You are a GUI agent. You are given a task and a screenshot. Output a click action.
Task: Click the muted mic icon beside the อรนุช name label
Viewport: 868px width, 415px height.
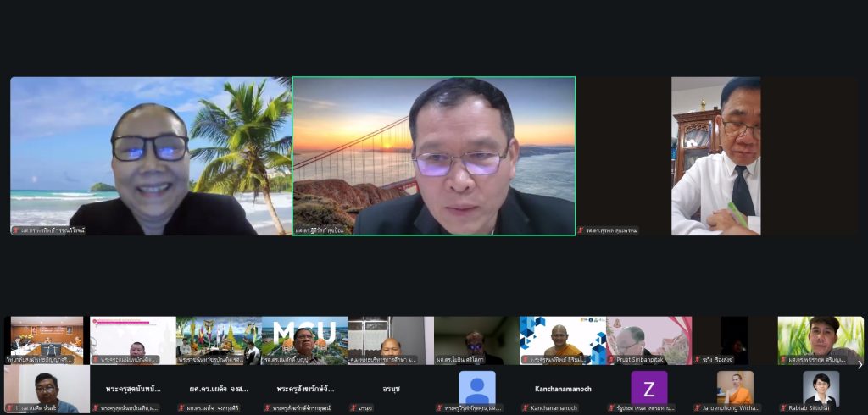[353, 408]
